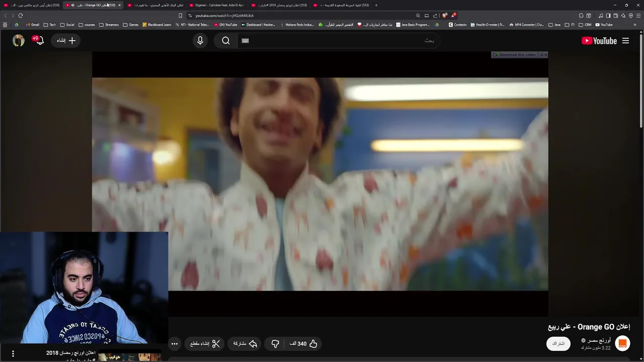The height and width of the screenshot is (362, 644).
Task: Show hidden bookmarks overflow chevron
Action: [635, 25]
